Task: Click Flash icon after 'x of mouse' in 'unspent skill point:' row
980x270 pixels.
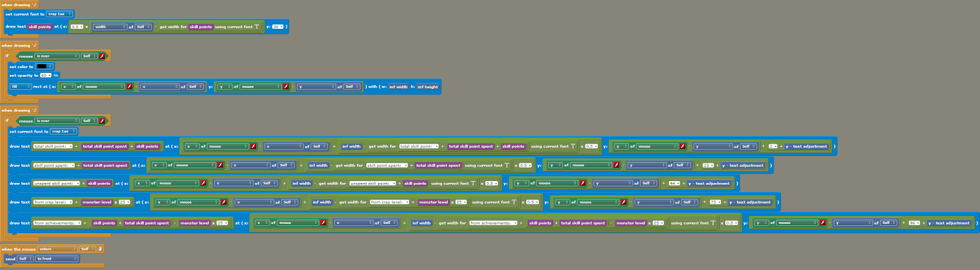Action: coord(203,183)
